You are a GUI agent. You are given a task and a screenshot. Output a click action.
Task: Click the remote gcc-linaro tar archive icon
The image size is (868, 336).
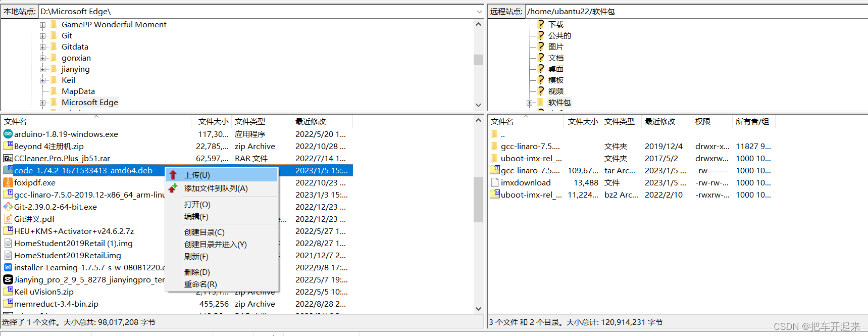(x=495, y=170)
